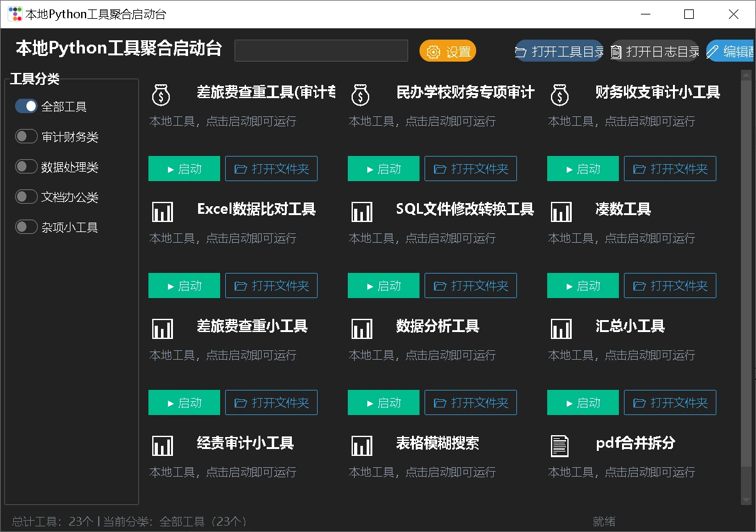Open the folder of 财务收支审计小工具
Image resolution: width=756 pixels, height=532 pixels.
click(x=670, y=169)
